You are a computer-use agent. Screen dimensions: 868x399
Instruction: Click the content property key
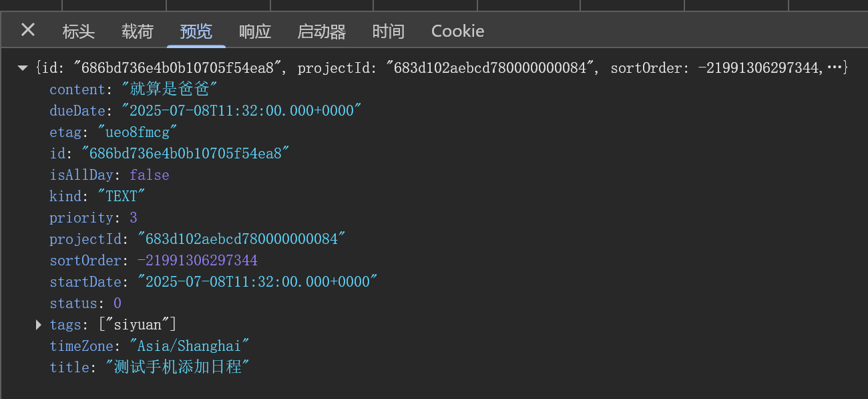tap(77, 90)
